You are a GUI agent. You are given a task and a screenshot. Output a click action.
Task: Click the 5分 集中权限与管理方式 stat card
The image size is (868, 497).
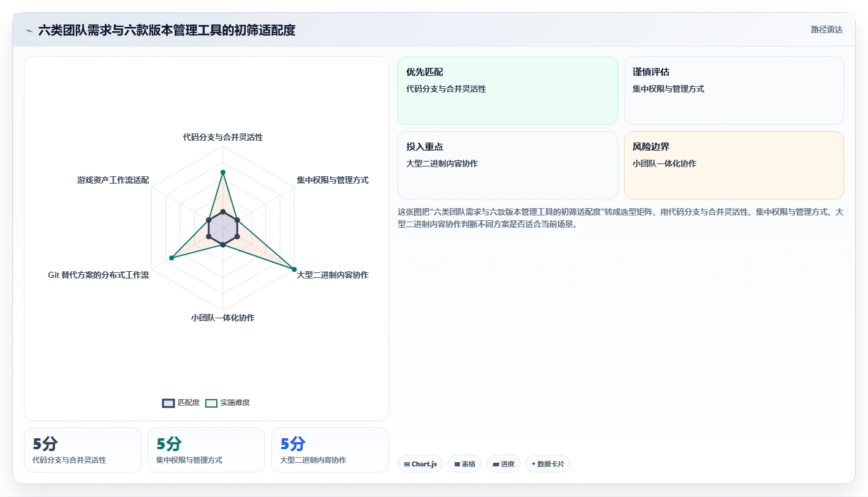[x=206, y=450]
